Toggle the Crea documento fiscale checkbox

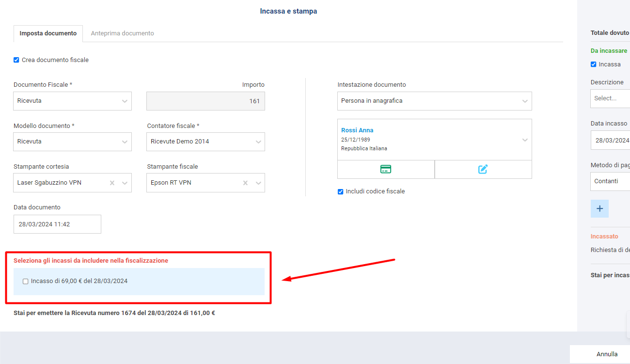pos(16,60)
